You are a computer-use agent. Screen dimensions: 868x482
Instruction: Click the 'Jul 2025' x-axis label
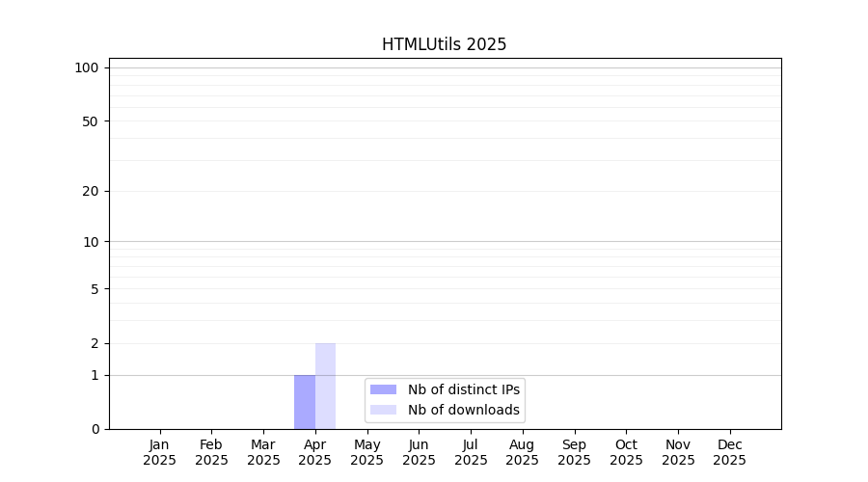point(471,452)
